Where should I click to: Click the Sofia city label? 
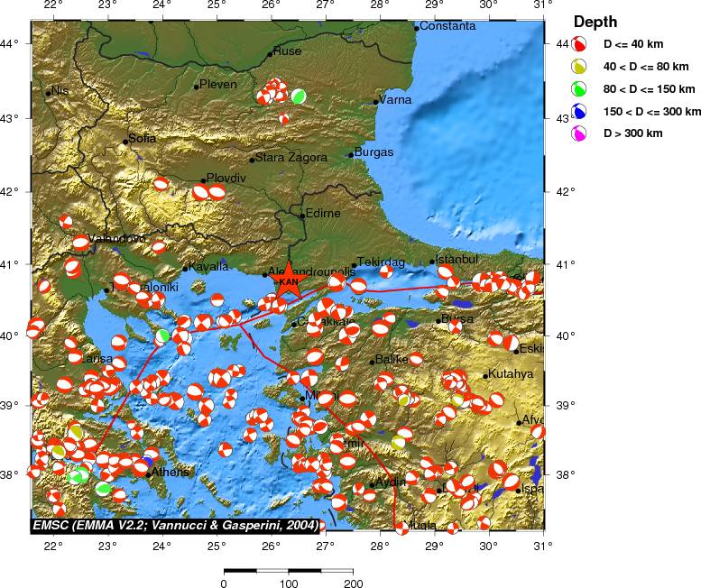coord(143,139)
